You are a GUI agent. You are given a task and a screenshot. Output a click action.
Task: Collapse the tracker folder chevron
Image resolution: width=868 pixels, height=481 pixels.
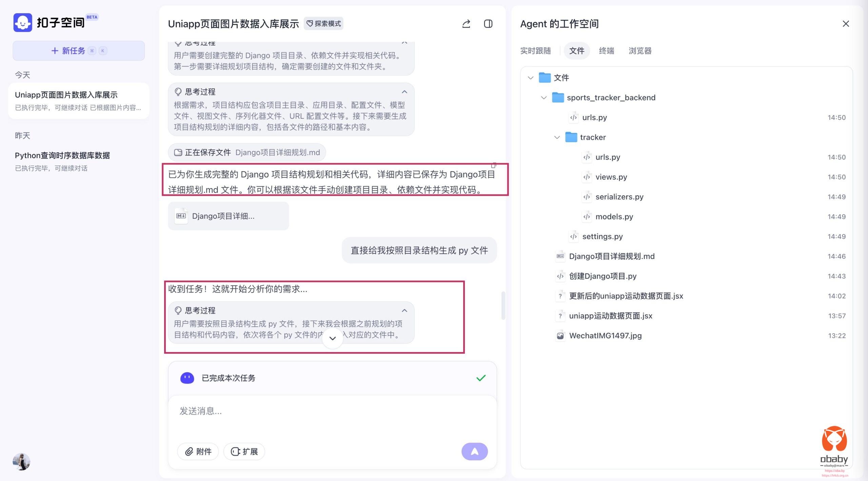[x=557, y=137]
